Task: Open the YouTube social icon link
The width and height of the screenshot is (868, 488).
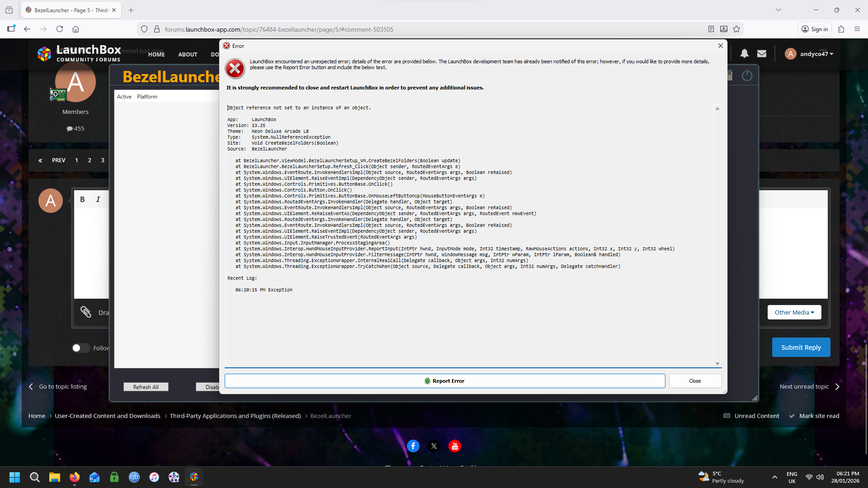Action: coord(454,446)
